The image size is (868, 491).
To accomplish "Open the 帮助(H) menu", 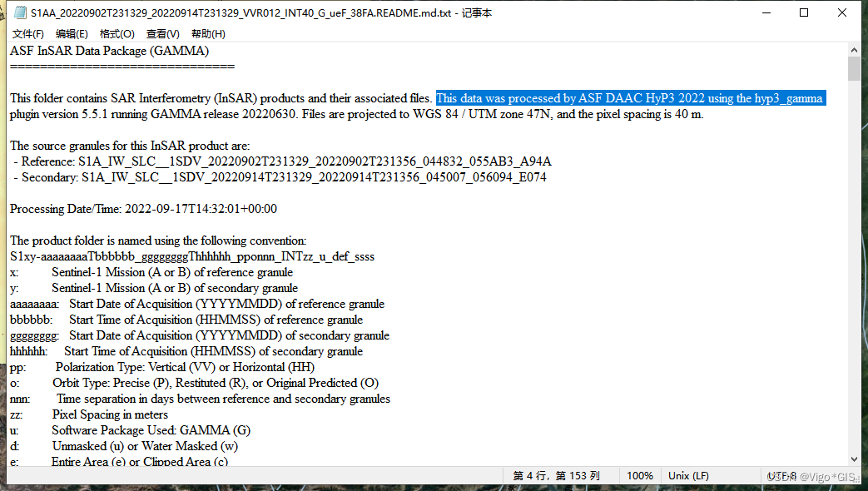I will [x=205, y=34].
